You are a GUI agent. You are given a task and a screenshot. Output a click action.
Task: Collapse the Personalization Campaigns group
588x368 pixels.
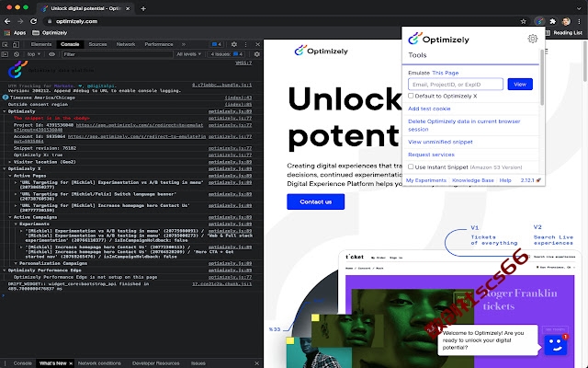(16, 263)
